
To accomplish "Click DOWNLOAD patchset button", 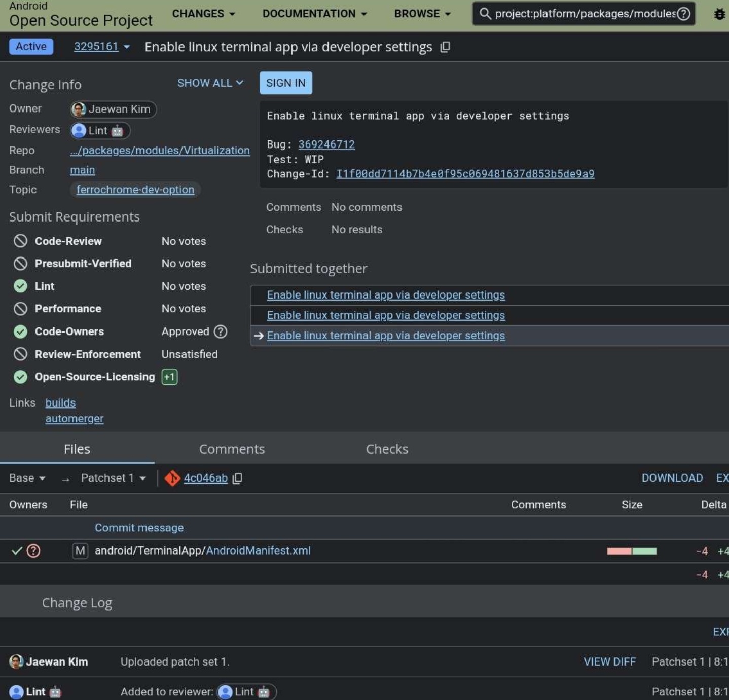I will point(672,478).
